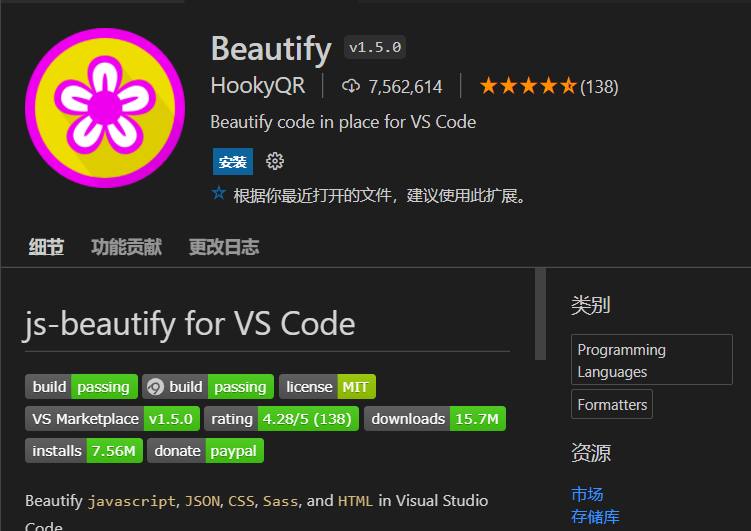Click the Beautify extension title
This screenshot has width=751, height=531.
[271, 48]
